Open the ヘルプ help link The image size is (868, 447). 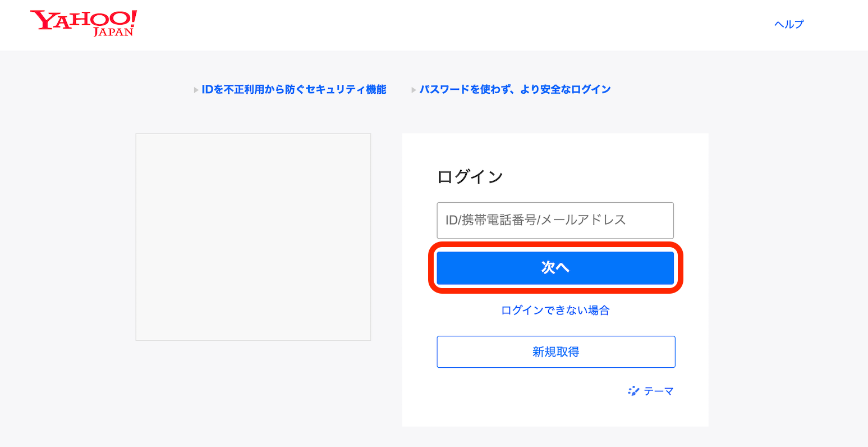[x=789, y=24]
